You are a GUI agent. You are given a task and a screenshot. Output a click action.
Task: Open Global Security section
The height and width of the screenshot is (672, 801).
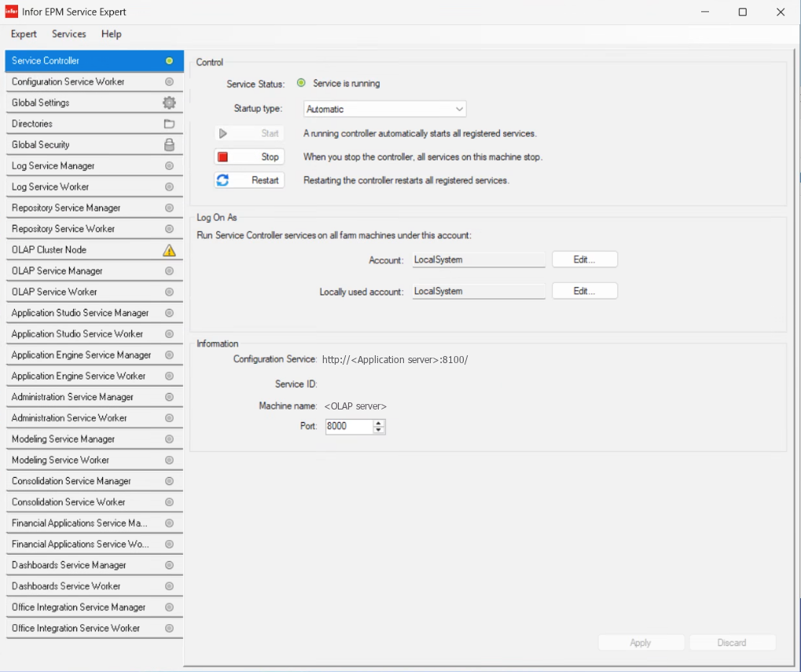tap(94, 145)
